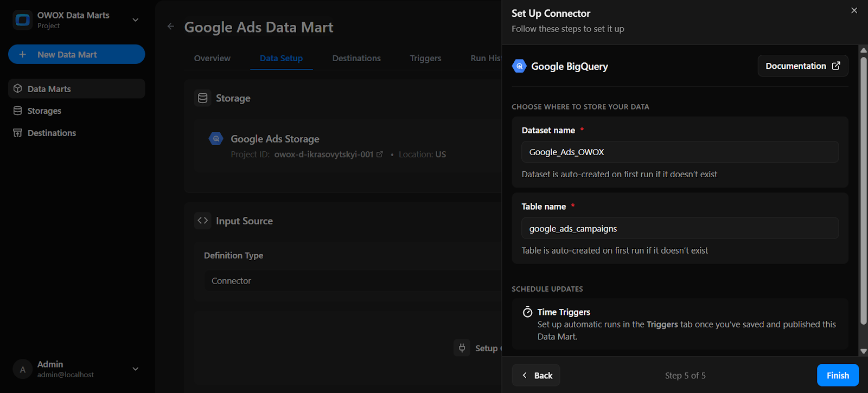Click the Time Triggers stopwatch icon
This screenshot has width=868, height=393.
[527, 312]
